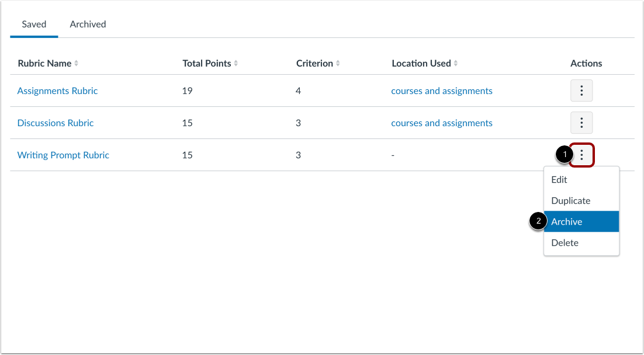
Task: Open the Writing Prompt Rubric
Action: pyautogui.click(x=63, y=155)
